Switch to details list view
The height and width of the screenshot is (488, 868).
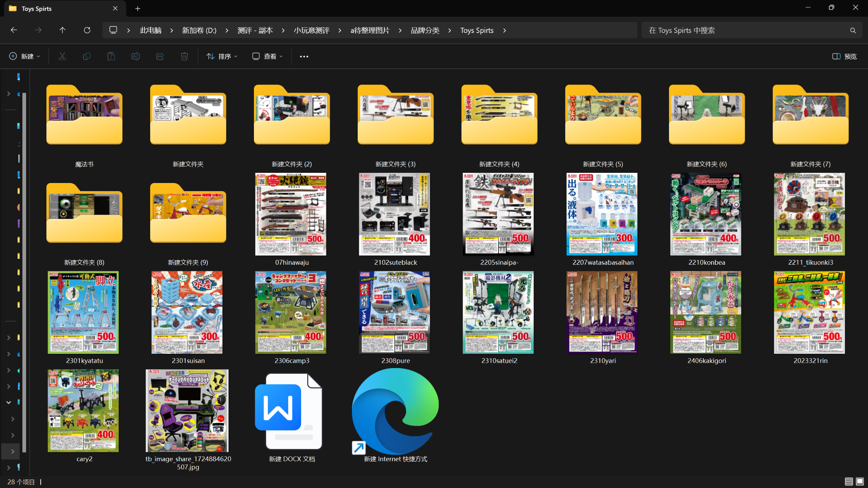848,481
